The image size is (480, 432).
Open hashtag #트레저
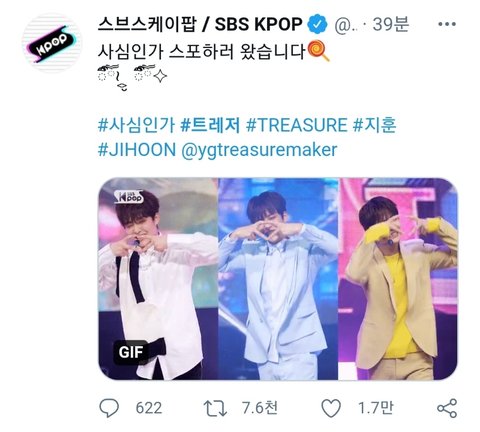pyautogui.click(x=210, y=125)
